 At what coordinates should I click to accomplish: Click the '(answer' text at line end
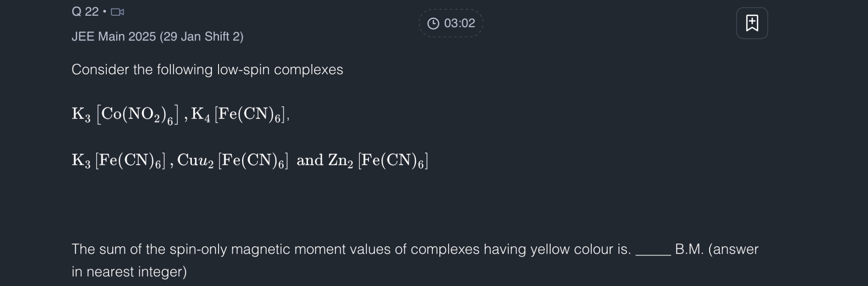click(x=733, y=249)
